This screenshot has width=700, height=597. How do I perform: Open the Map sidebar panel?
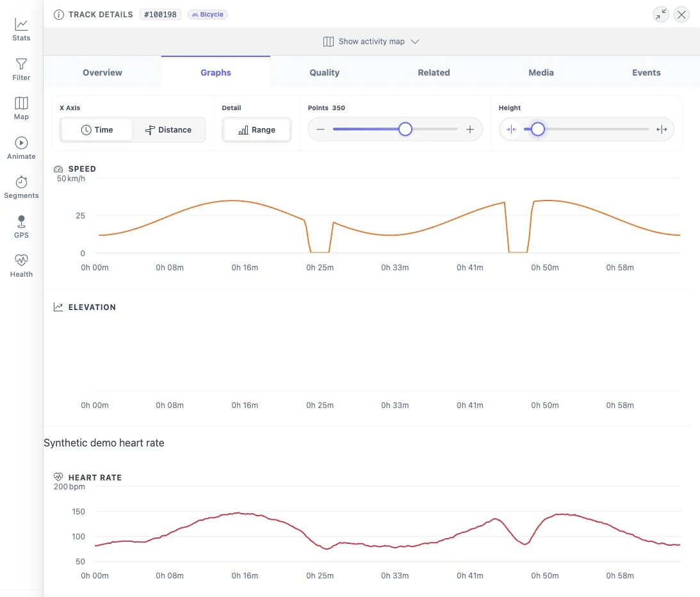tap(21, 108)
